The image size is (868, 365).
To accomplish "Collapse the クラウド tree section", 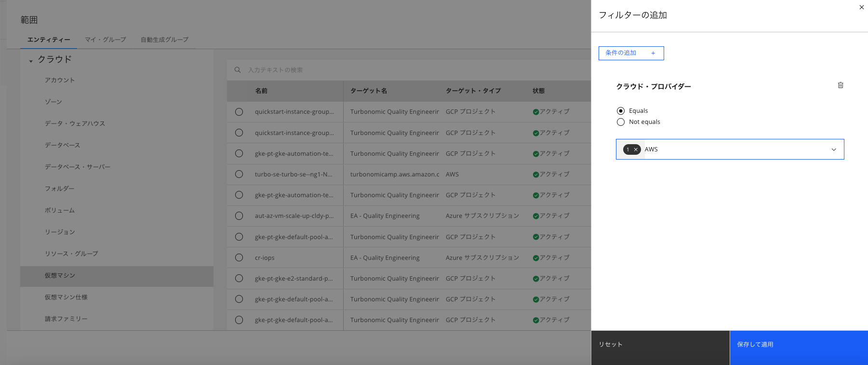I will pyautogui.click(x=31, y=61).
